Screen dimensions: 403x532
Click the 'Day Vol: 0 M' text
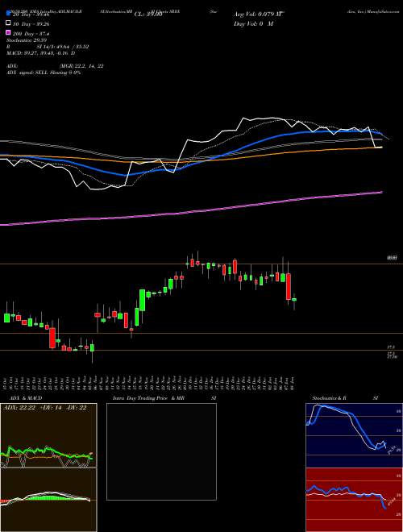(253, 23)
